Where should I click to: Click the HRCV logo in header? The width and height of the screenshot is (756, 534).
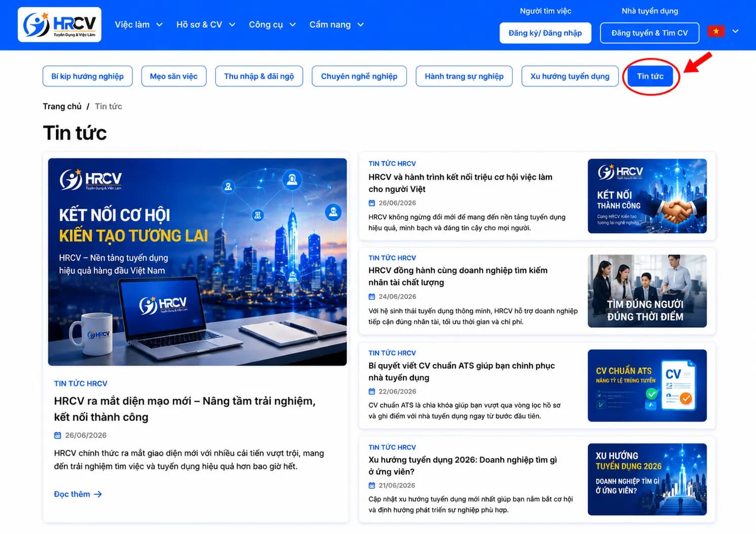[59, 24]
